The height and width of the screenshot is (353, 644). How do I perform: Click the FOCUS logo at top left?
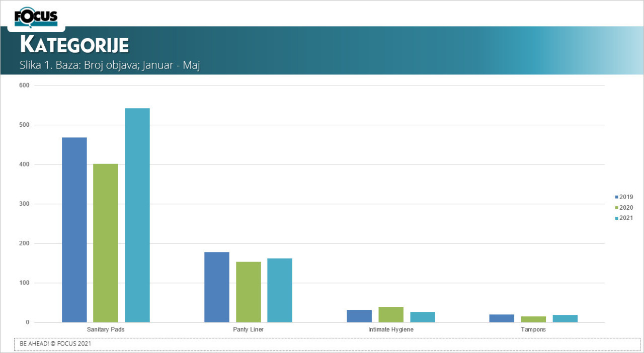[x=36, y=18]
